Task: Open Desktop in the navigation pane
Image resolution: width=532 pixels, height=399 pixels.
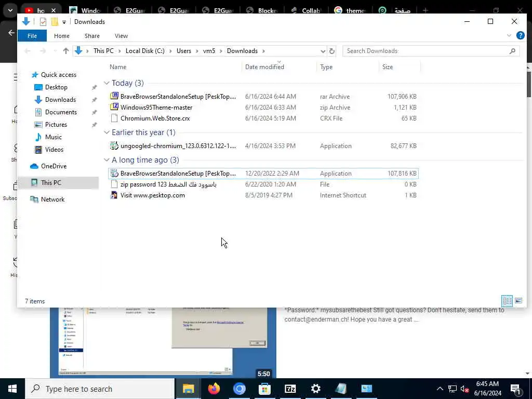Action: 56,87
